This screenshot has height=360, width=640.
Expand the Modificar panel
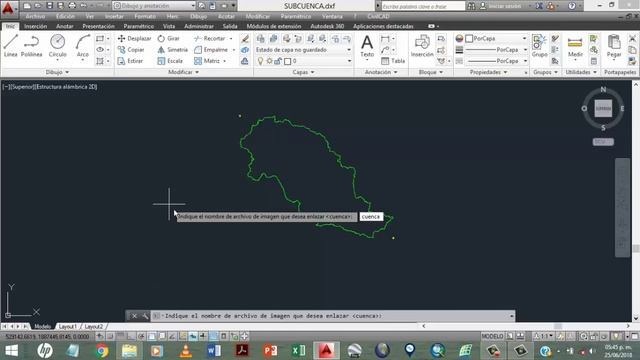[x=183, y=72]
